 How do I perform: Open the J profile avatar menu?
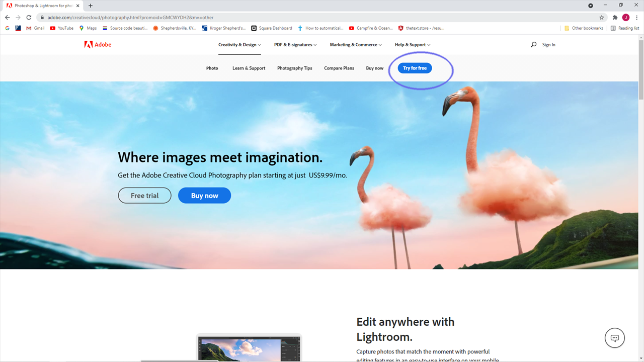pyautogui.click(x=626, y=17)
